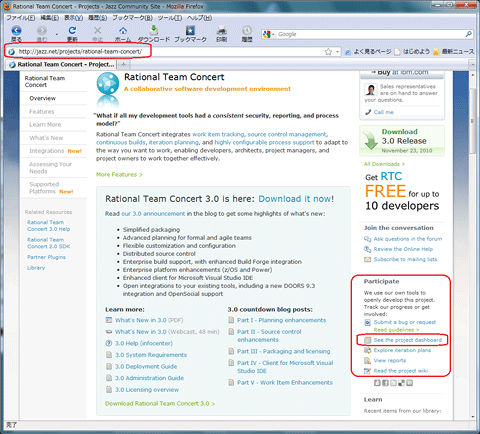Open the tab list dropdown at right
Image resolution: width=480 pixels, height=434 pixels.
point(472,64)
